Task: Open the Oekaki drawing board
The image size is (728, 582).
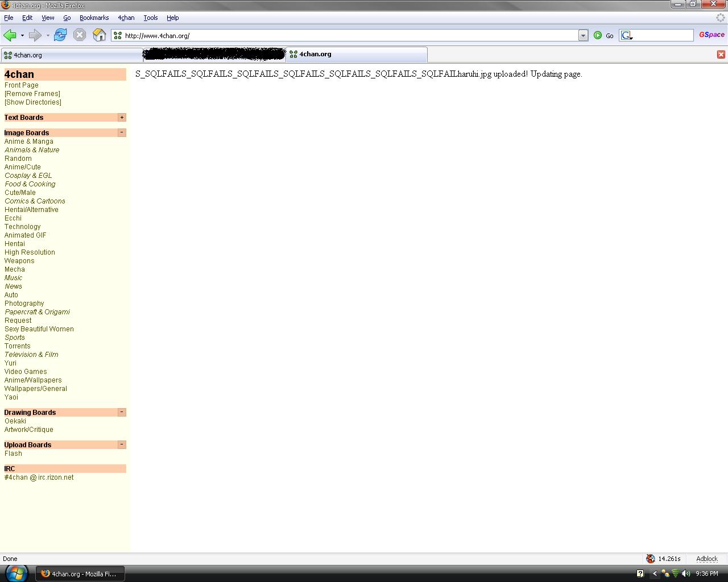Action: point(15,421)
